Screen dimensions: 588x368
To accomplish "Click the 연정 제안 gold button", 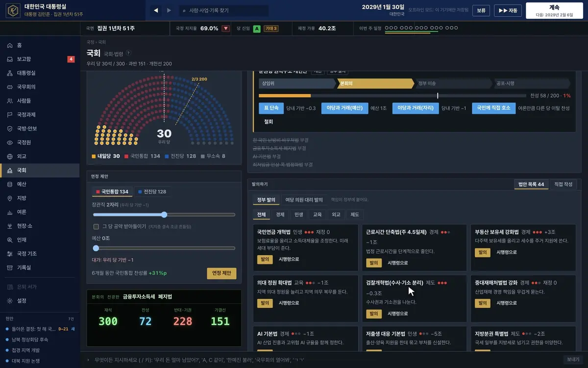I will point(222,273).
